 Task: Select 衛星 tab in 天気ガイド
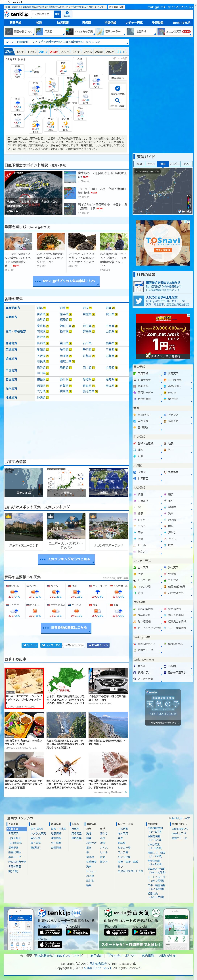[x=139, y=164]
